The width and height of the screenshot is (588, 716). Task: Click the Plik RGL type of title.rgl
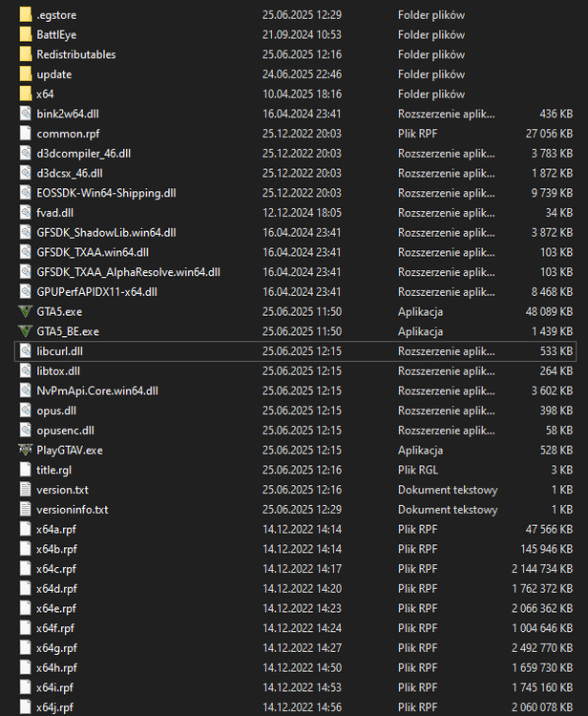point(418,470)
